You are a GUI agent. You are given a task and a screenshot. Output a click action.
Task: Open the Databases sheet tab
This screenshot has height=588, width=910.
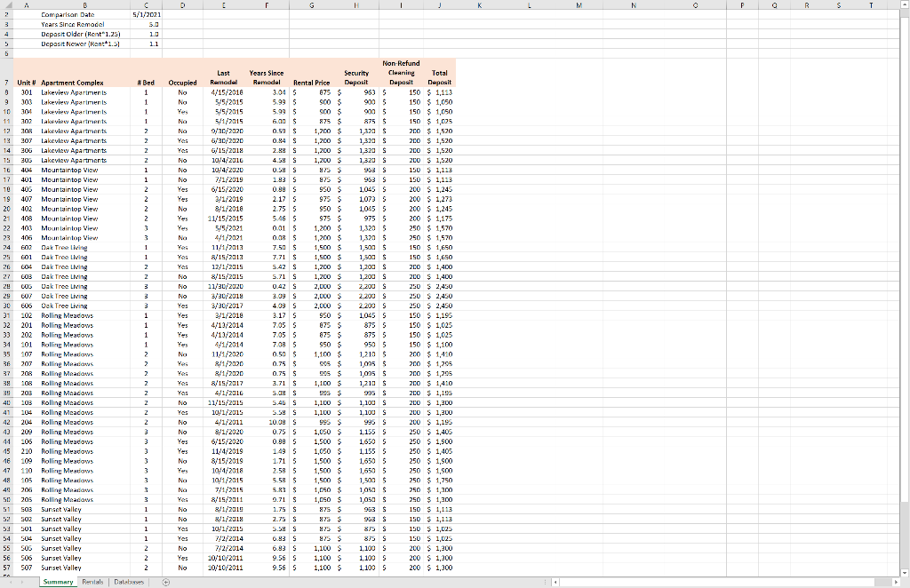click(129, 582)
